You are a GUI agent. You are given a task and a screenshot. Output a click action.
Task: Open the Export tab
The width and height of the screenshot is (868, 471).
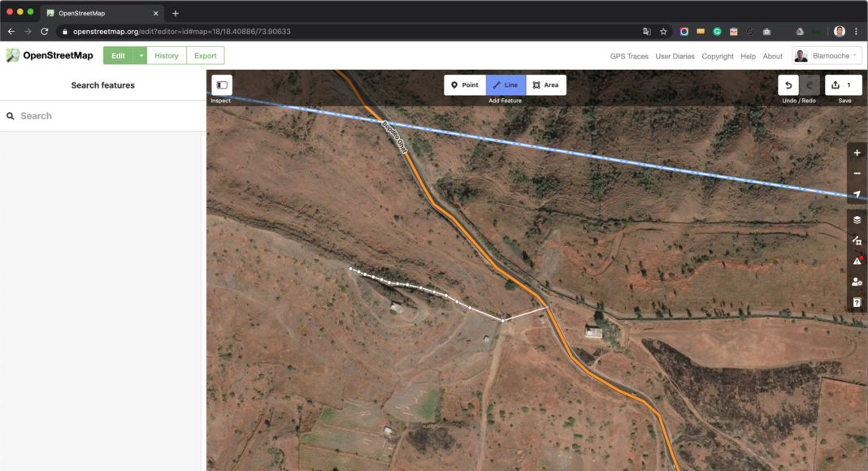click(206, 56)
